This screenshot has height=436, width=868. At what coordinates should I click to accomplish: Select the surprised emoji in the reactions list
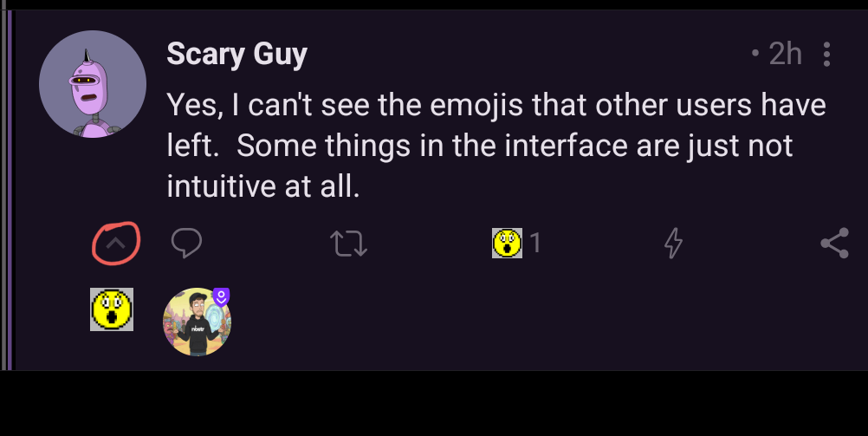[112, 309]
